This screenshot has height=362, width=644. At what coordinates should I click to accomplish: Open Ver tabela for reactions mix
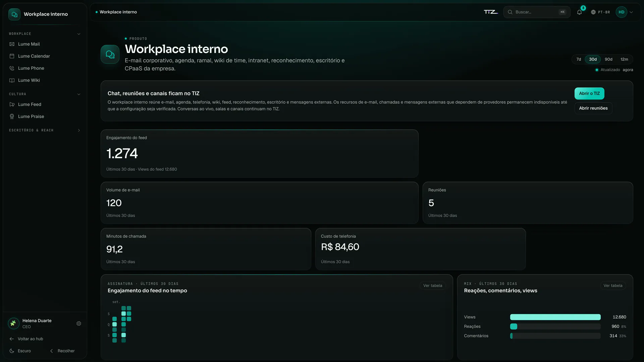pos(613,286)
